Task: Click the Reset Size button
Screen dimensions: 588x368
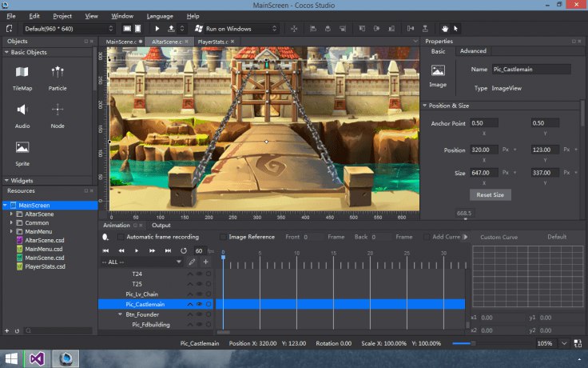Action: [x=490, y=195]
